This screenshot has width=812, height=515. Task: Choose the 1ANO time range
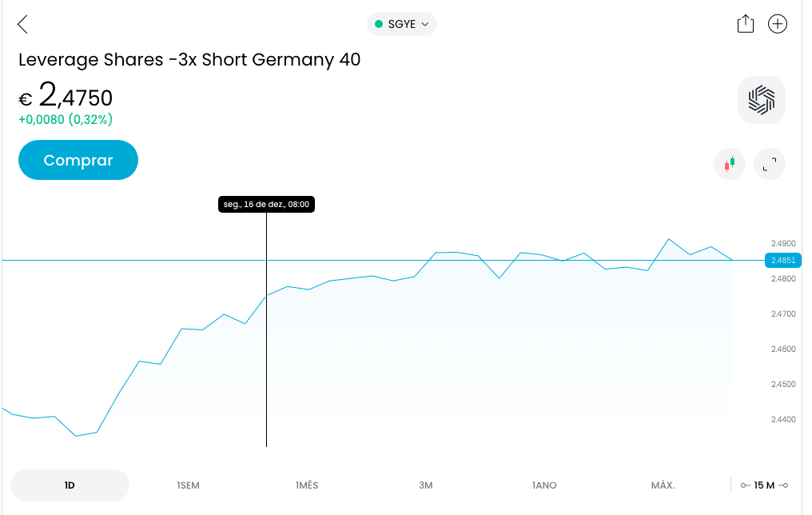(544, 485)
